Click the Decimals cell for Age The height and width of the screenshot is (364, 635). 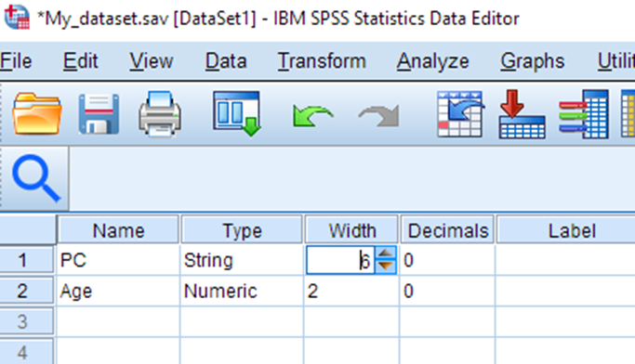(447, 292)
